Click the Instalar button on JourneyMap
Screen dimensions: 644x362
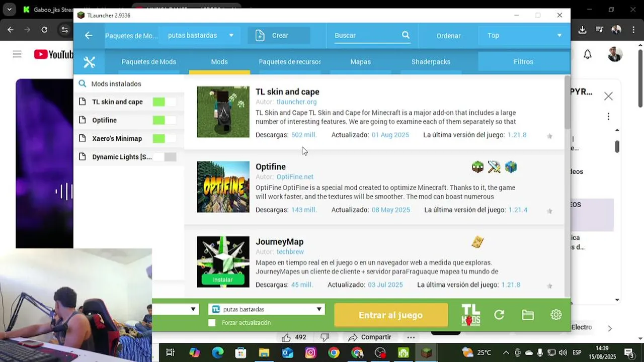223,280
